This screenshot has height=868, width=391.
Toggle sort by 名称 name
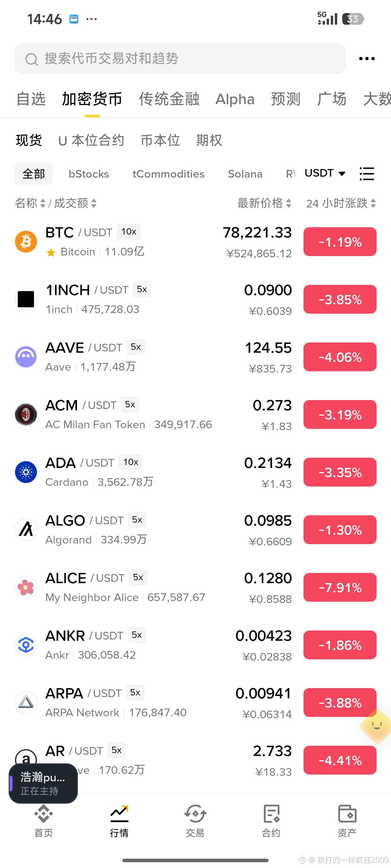[30, 203]
